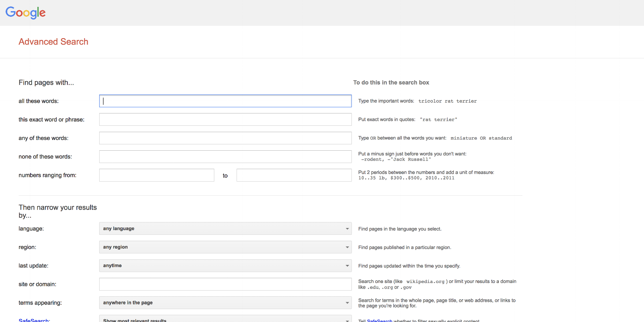Click the 'any of these words' field
The width and height of the screenshot is (644, 322).
point(225,138)
